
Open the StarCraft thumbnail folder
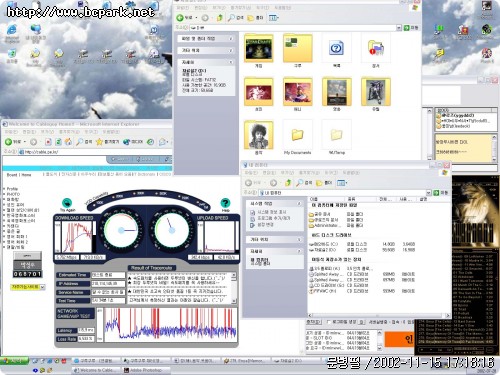coord(259,49)
